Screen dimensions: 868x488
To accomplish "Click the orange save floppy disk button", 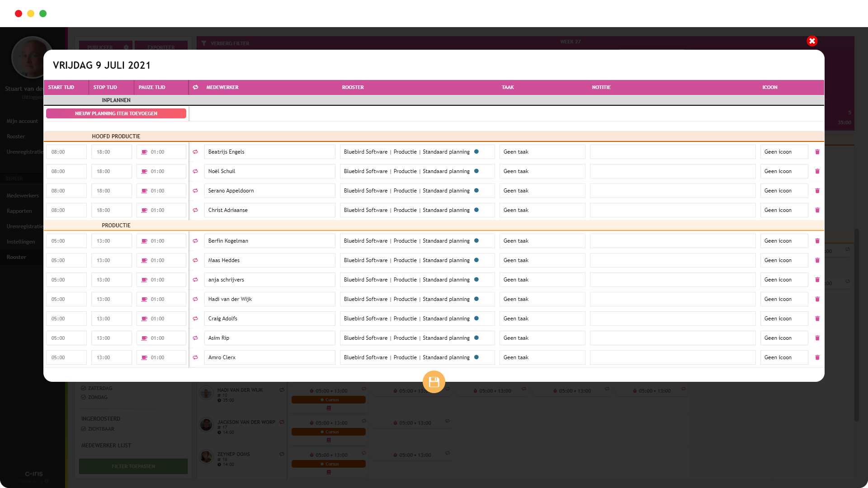I will tap(434, 382).
